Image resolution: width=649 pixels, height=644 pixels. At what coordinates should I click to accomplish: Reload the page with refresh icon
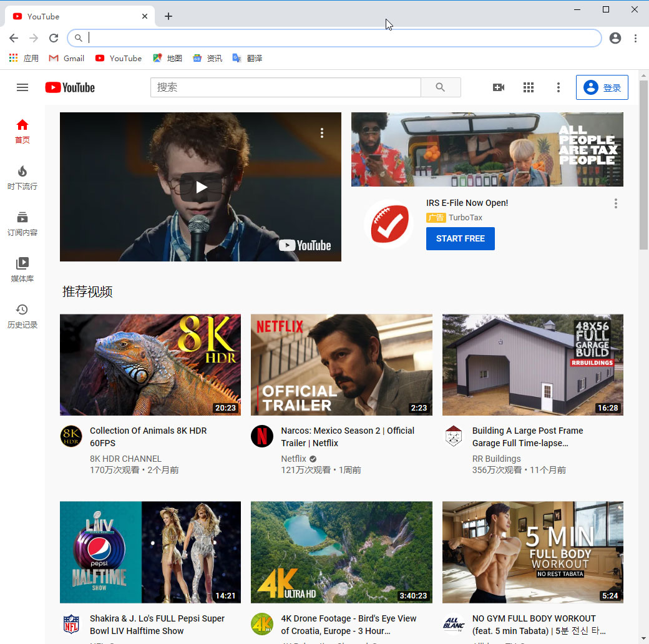click(x=54, y=38)
